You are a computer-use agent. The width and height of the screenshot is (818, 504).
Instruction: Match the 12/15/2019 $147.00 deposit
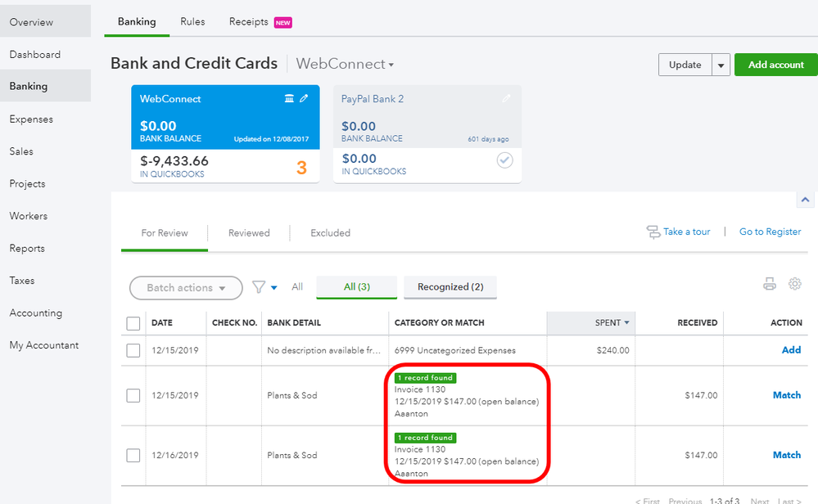coord(787,395)
